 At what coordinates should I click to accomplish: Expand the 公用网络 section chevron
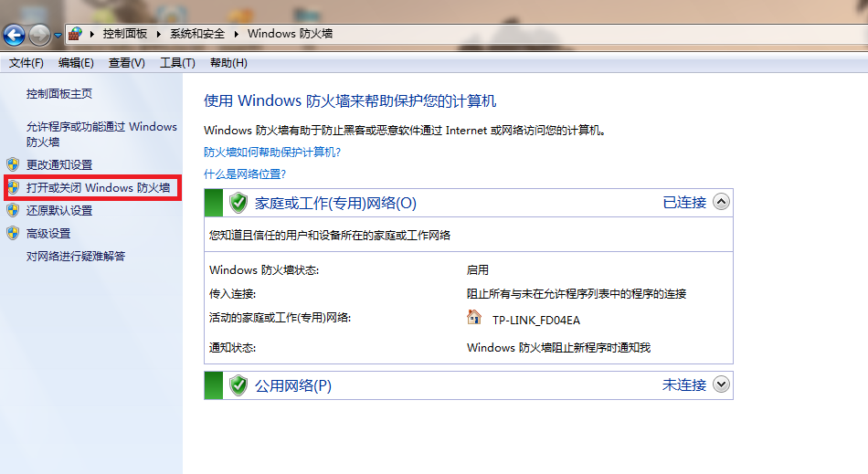point(721,384)
